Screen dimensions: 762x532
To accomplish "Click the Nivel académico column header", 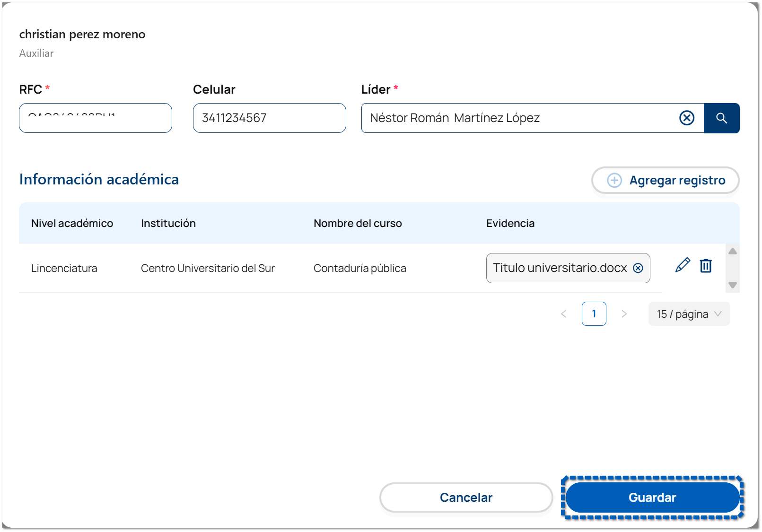I will 72,223.
